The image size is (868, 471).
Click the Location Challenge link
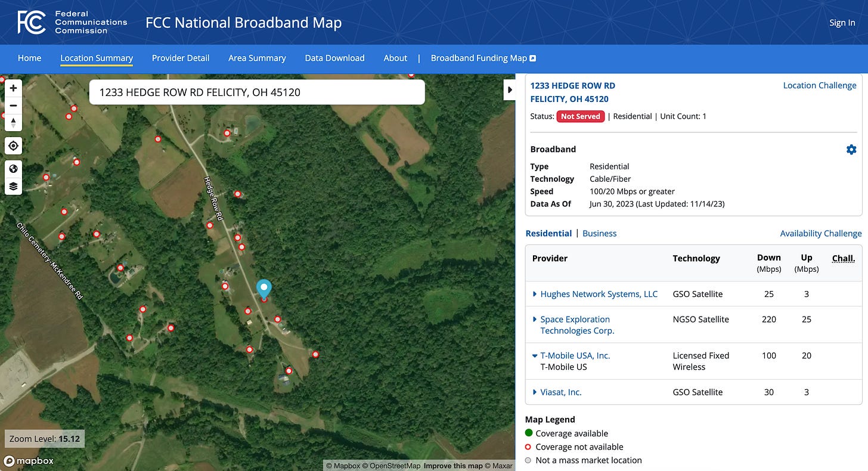pyautogui.click(x=820, y=85)
